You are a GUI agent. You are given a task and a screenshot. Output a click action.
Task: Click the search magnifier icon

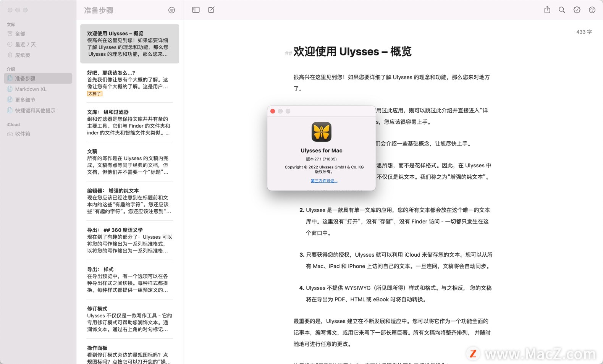562,10
